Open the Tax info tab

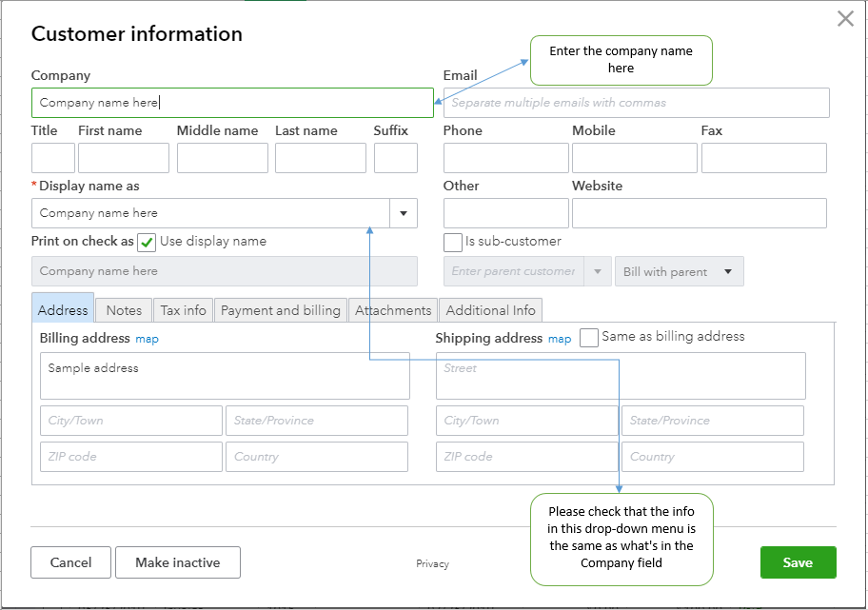tap(183, 310)
